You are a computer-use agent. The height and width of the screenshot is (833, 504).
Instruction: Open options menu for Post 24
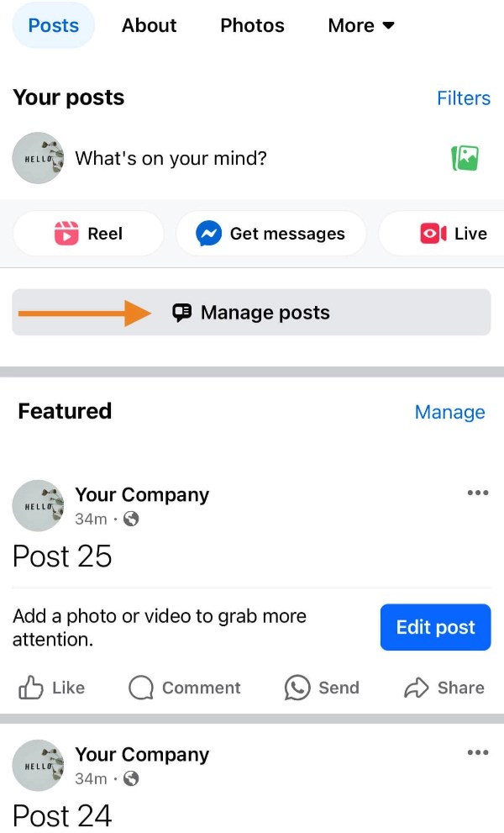(x=477, y=752)
